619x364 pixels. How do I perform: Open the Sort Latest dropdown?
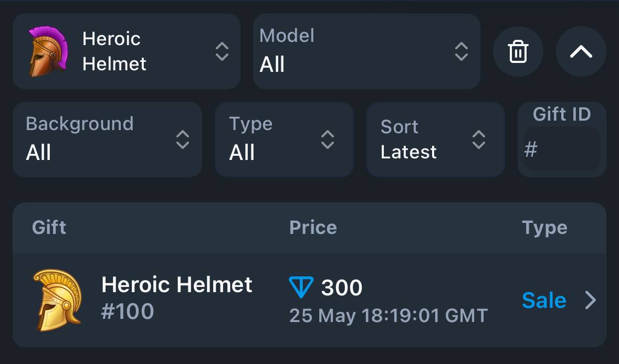(x=436, y=139)
